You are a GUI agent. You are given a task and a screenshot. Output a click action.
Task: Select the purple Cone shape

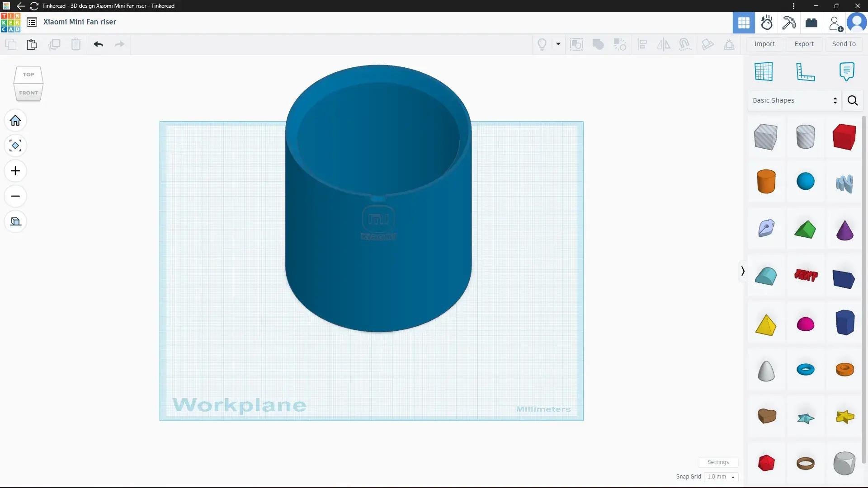pyautogui.click(x=844, y=230)
